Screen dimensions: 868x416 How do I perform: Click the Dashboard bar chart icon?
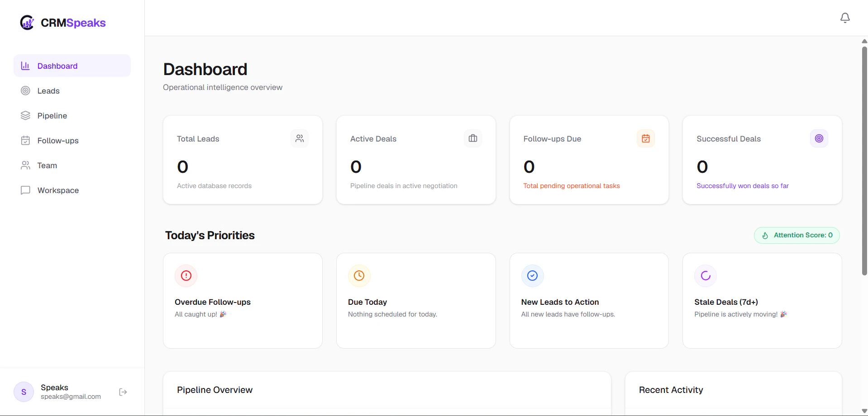[x=25, y=66]
